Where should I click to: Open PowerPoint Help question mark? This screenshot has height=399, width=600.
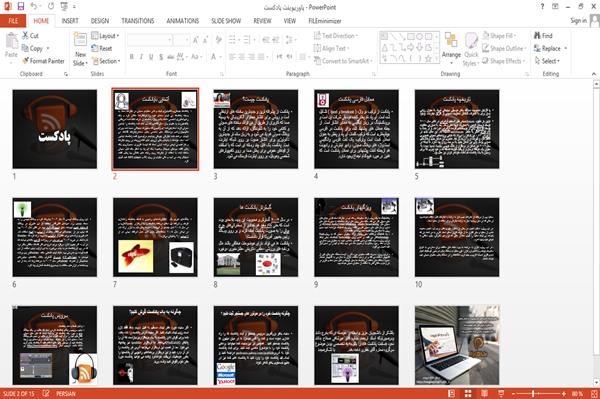pyautogui.click(x=542, y=7)
